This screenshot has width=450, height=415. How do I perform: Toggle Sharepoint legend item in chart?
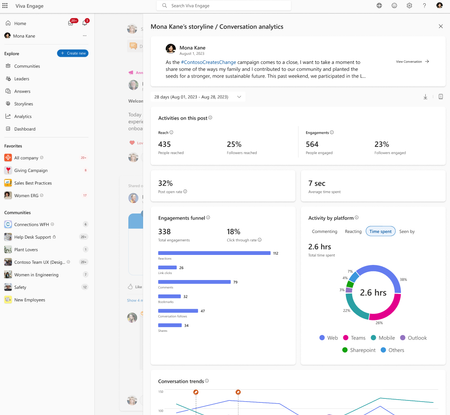click(x=359, y=350)
